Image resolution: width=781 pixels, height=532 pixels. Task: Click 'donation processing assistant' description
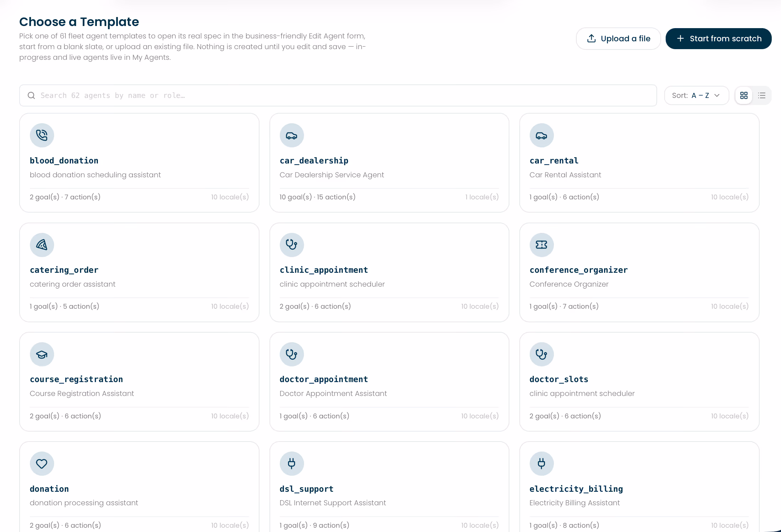tap(84, 503)
